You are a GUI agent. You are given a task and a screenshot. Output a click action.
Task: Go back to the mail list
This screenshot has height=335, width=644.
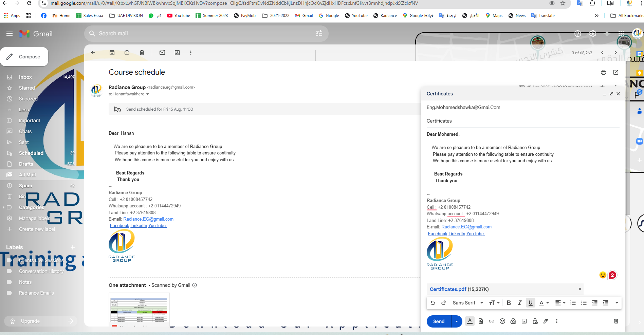pos(93,53)
